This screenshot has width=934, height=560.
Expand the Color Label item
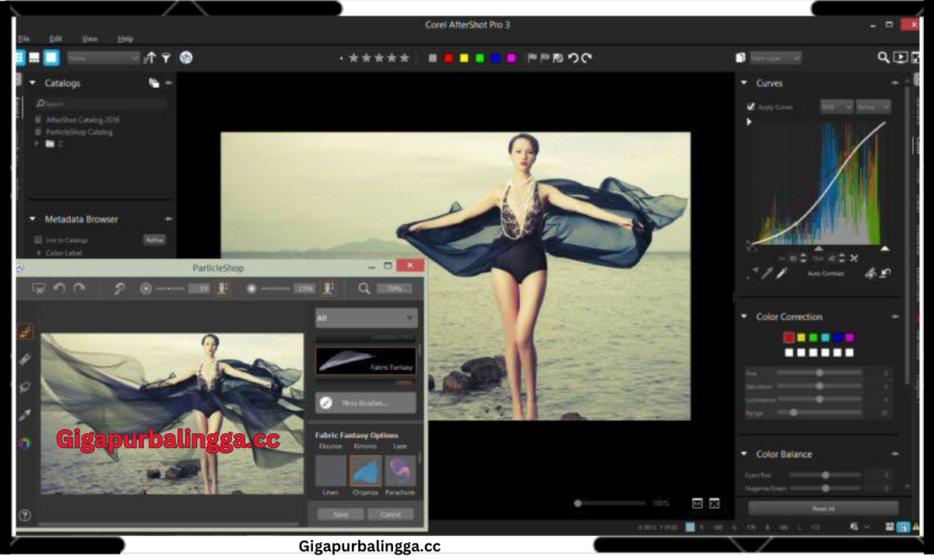coord(39,253)
